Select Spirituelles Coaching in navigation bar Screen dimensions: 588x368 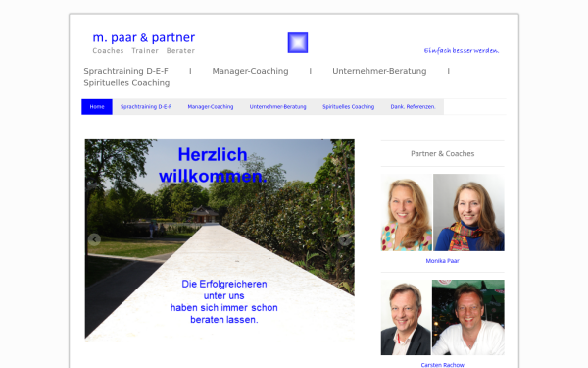click(348, 107)
